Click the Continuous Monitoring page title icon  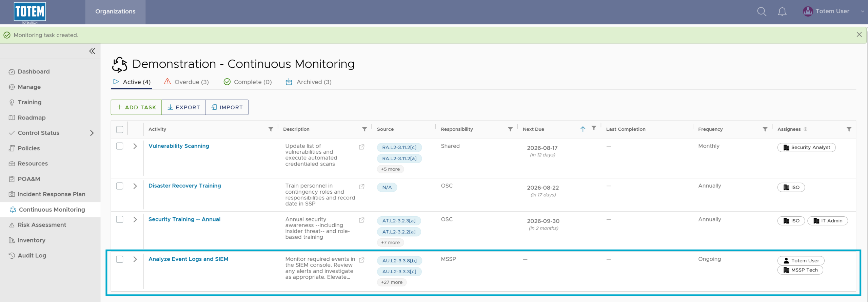point(120,64)
